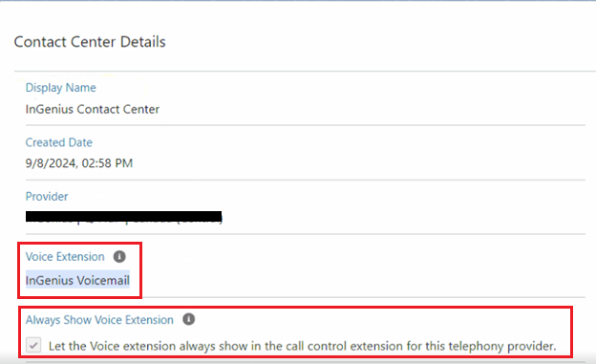Viewport: 596px width, 364px height.
Task: Click the 02:58 PM time value
Action: pyautogui.click(x=108, y=163)
